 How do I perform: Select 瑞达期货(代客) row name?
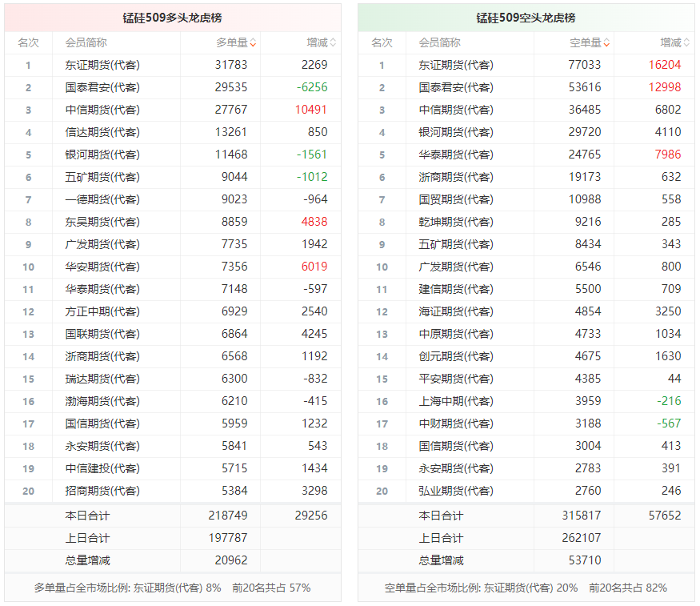click(102, 379)
